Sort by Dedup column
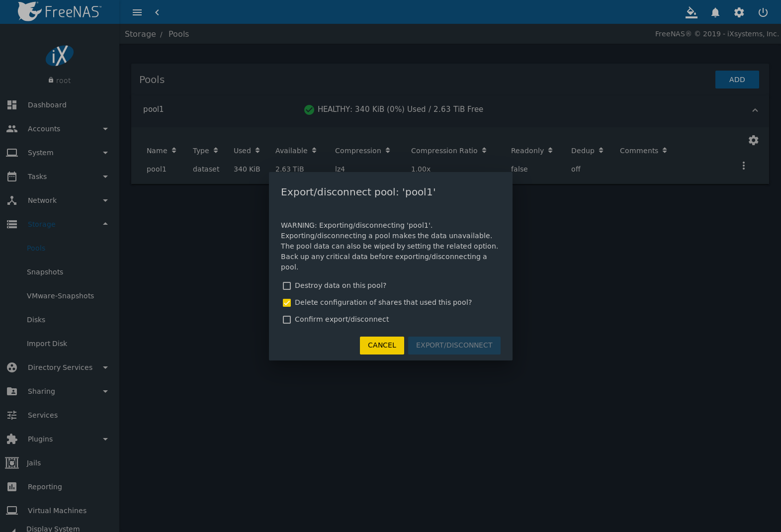This screenshot has height=532, width=781. pyautogui.click(x=588, y=151)
